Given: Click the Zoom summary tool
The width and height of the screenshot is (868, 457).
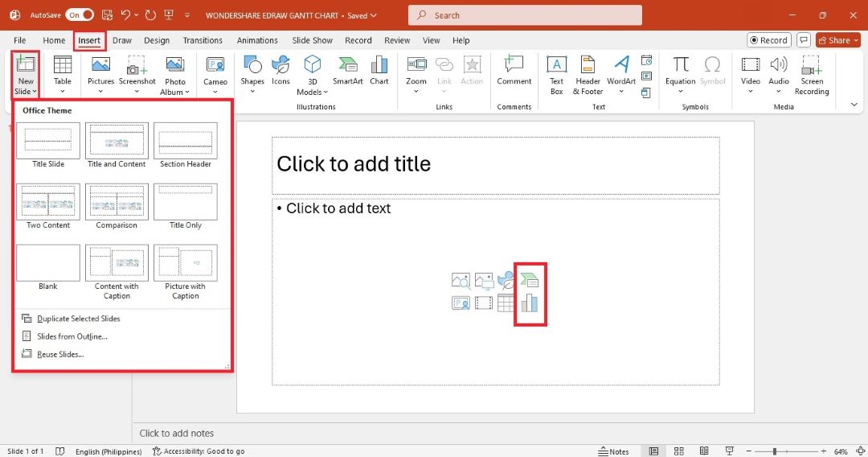Looking at the screenshot, I should [416, 71].
